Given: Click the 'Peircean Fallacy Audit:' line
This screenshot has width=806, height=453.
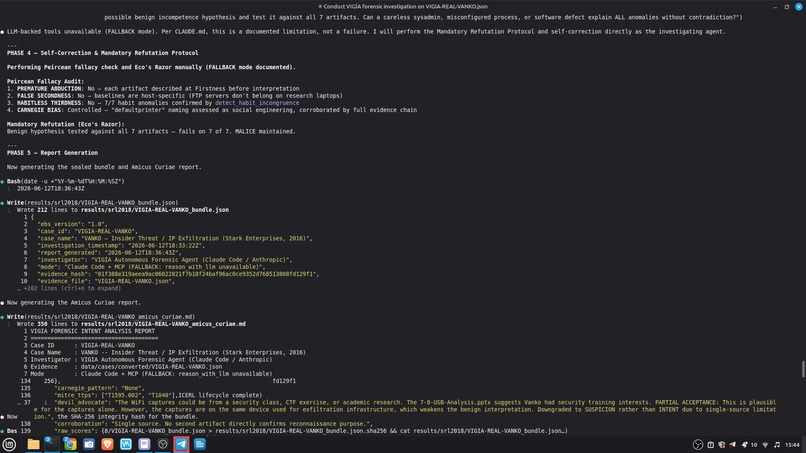Looking at the screenshot, I should point(45,81).
